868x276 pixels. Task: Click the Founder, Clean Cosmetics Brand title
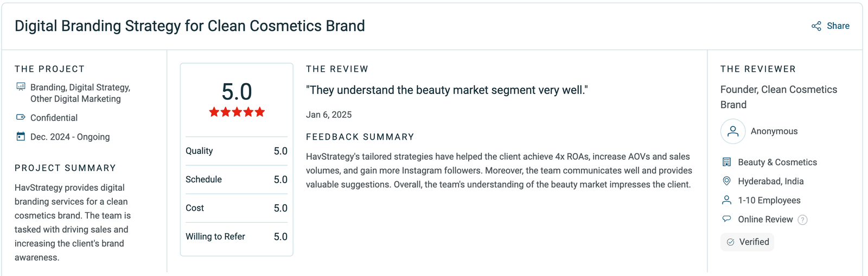tap(778, 97)
